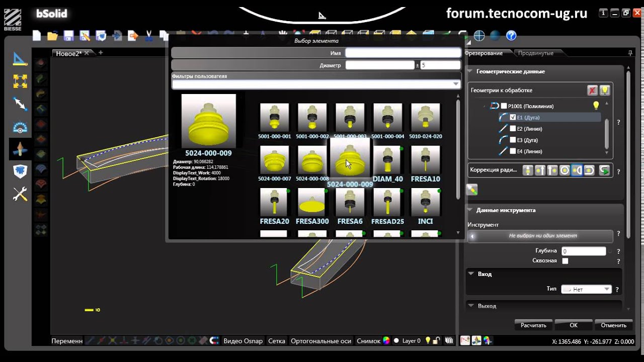Click the New document icon

point(37,36)
